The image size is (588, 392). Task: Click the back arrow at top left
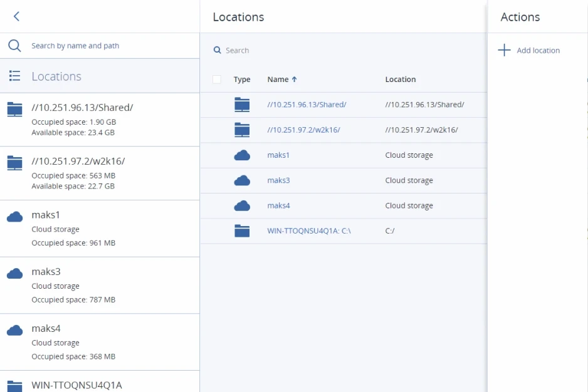click(15, 16)
